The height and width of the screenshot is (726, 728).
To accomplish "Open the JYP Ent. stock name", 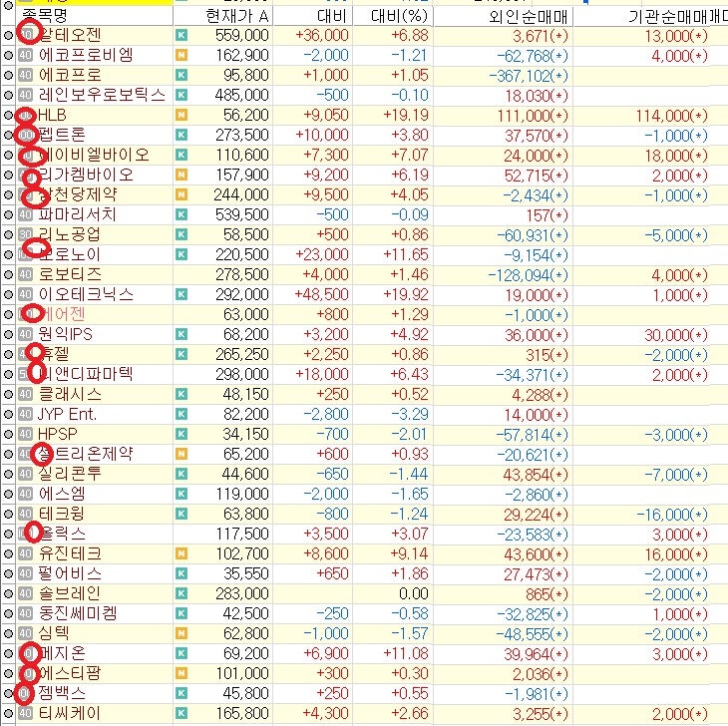I will tap(68, 414).
